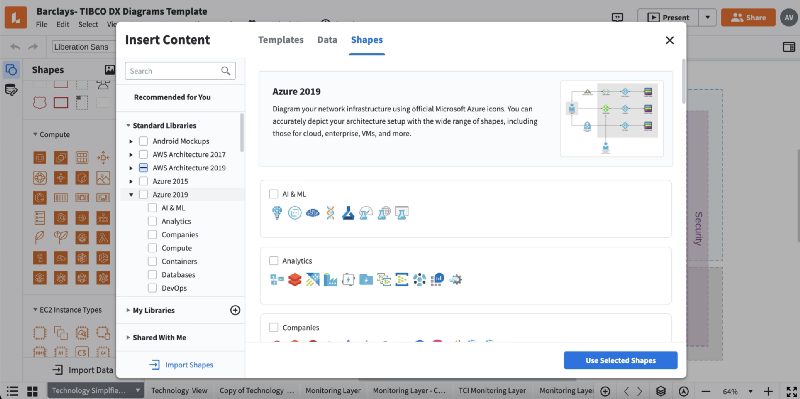Check the Databases checkbox in the tree
800x399 pixels.
point(152,275)
